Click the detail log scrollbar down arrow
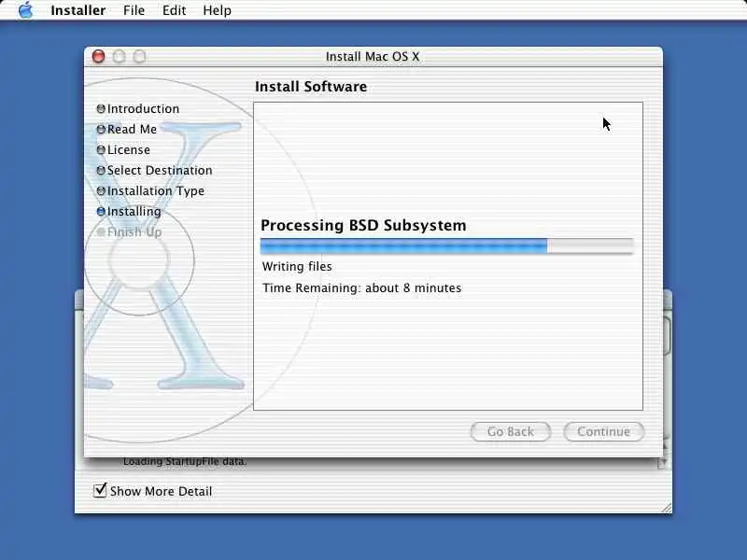The width and height of the screenshot is (747, 560). click(x=663, y=462)
